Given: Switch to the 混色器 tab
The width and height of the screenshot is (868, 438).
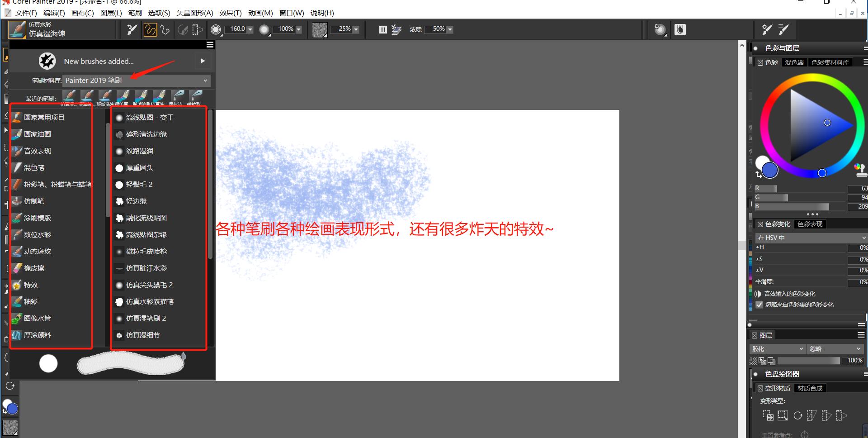Looking at the screenshot, I should (x=794, y=62).
